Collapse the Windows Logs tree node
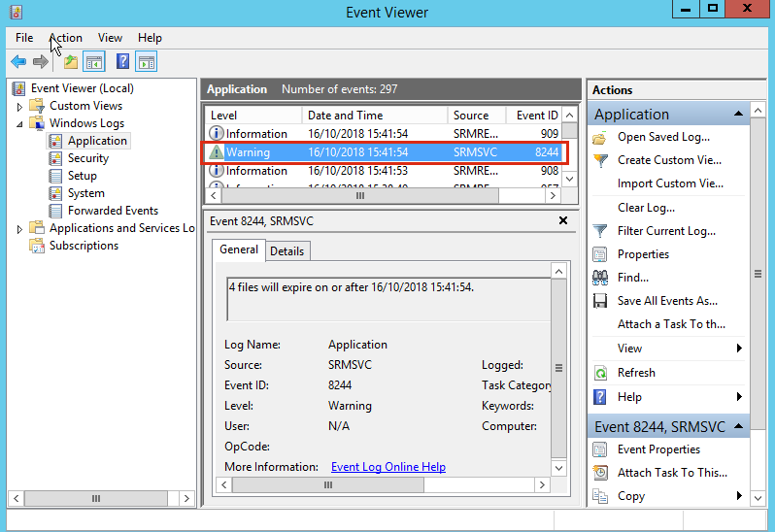This screenshot has height=532, width=775. pyautogui.click(x=19, y=124)
